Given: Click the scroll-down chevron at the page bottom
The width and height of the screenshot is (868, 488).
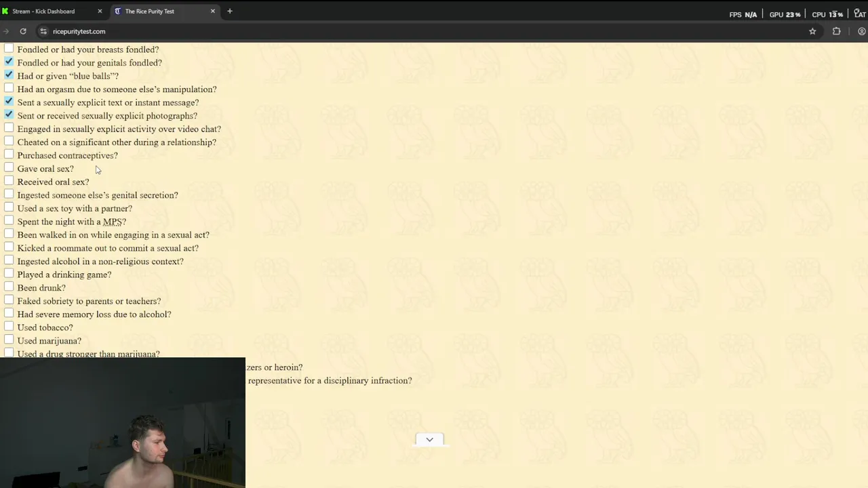Looking at the screenshot, I should pyautogui.click(x=429, y=440).
